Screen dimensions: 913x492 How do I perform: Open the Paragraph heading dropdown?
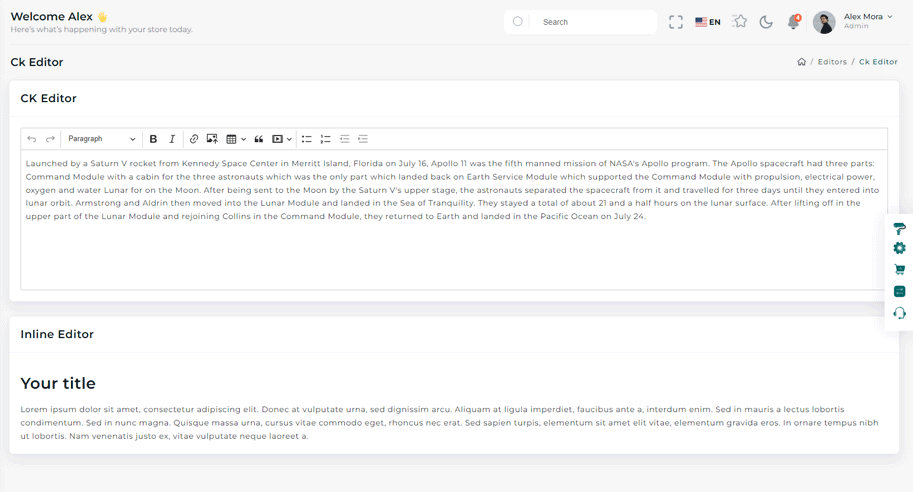point(101,139)
